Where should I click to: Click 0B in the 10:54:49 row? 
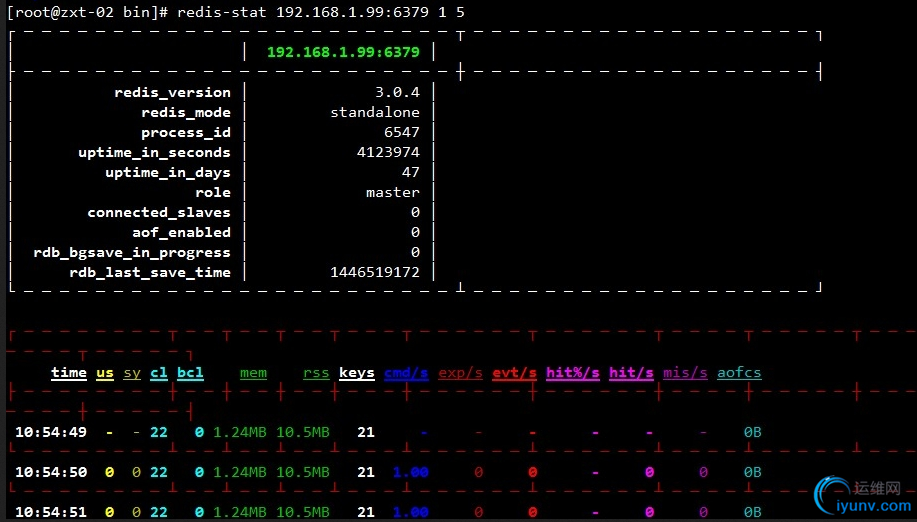(753, 433)
